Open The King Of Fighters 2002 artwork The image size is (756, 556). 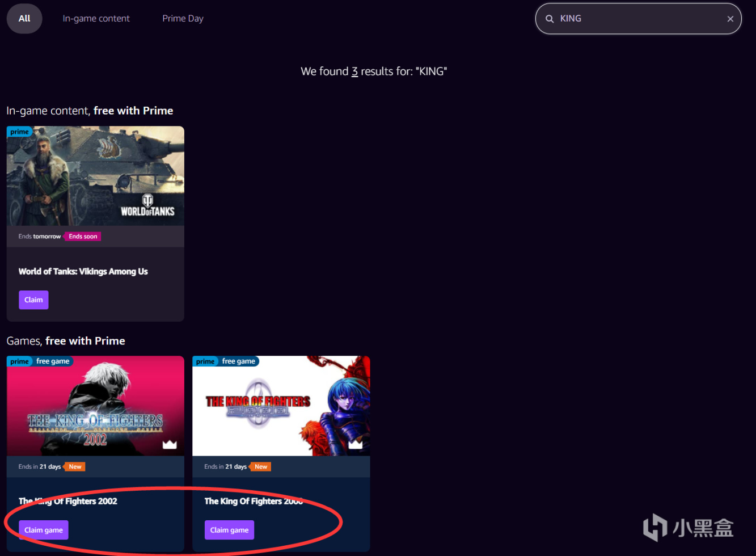(95, 406)
